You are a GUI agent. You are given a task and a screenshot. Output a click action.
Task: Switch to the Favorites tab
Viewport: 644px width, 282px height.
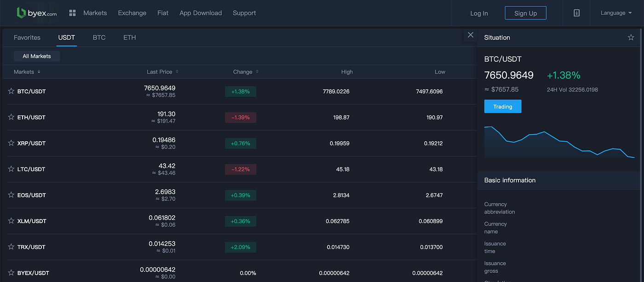click(27, 37)
